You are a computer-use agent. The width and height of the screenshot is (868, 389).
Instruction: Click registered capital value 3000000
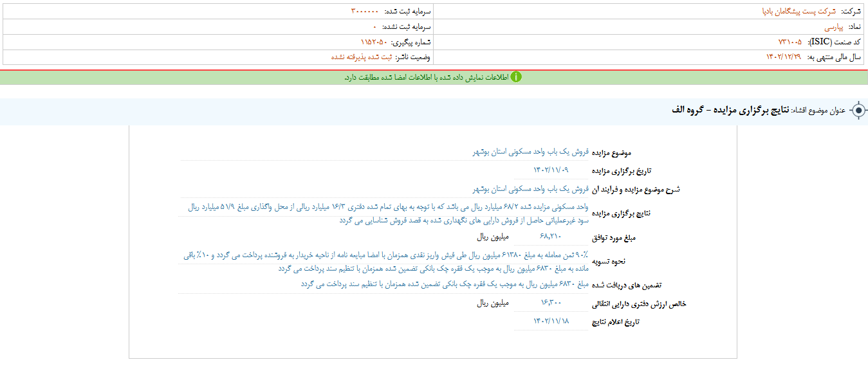coord(365,12)
